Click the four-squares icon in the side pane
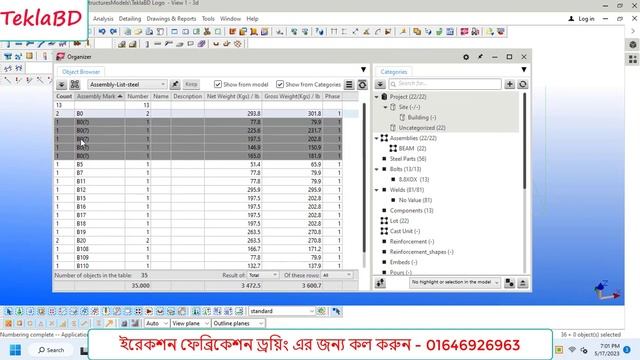This screenshot has width=640, height=360. point(633,60)
